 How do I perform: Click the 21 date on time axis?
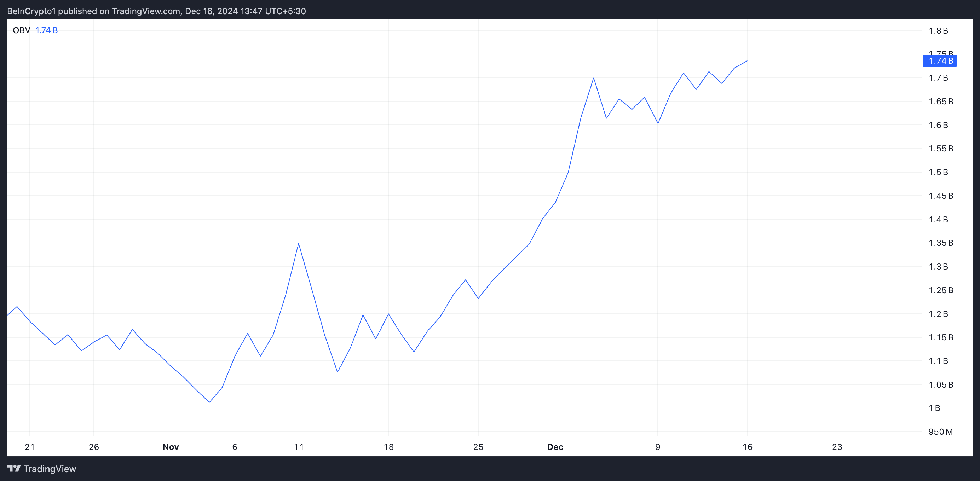pyautogui.click(x=30, y=447)
